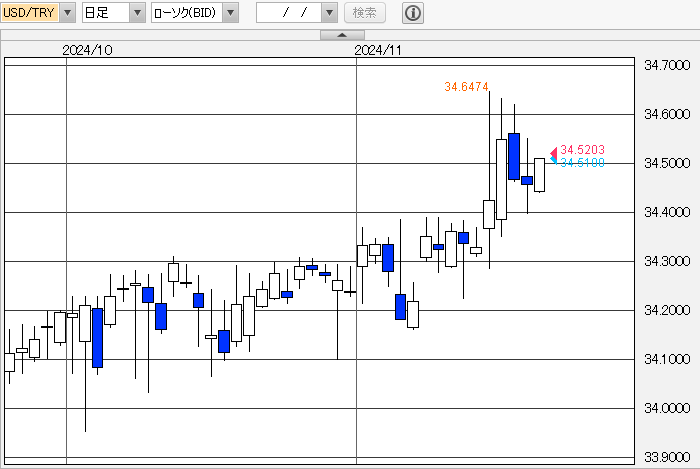Click the date input field
The height and width of the screenshot is (469, 700).
pos(289,12)
